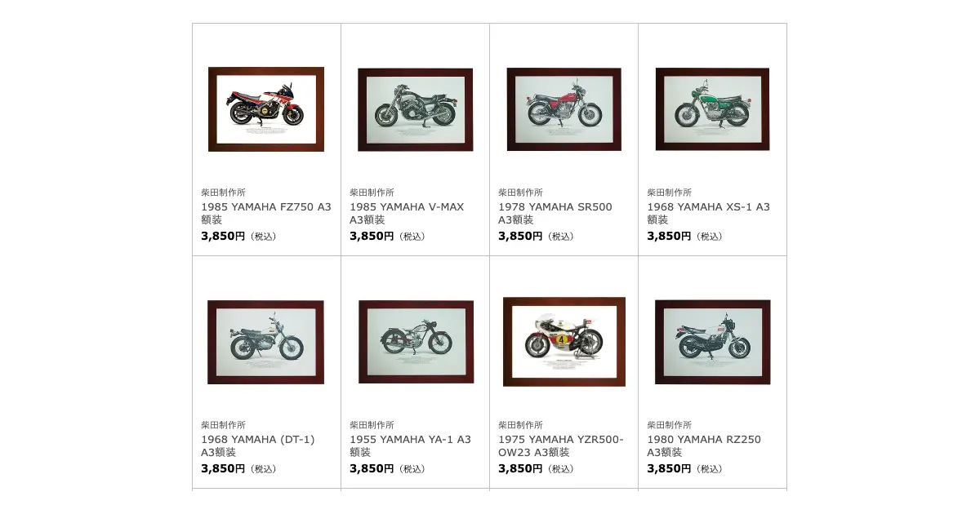Click the 3,850円 price under YA-1

(x=372, y=468)
